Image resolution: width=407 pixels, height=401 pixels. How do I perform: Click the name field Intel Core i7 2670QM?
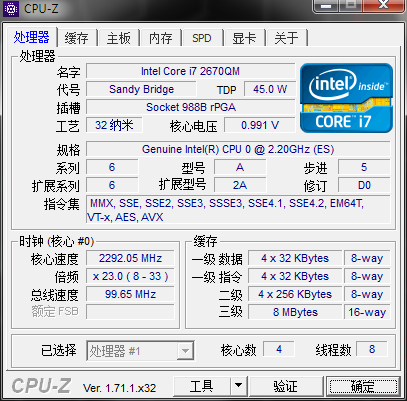pos(190,71)
